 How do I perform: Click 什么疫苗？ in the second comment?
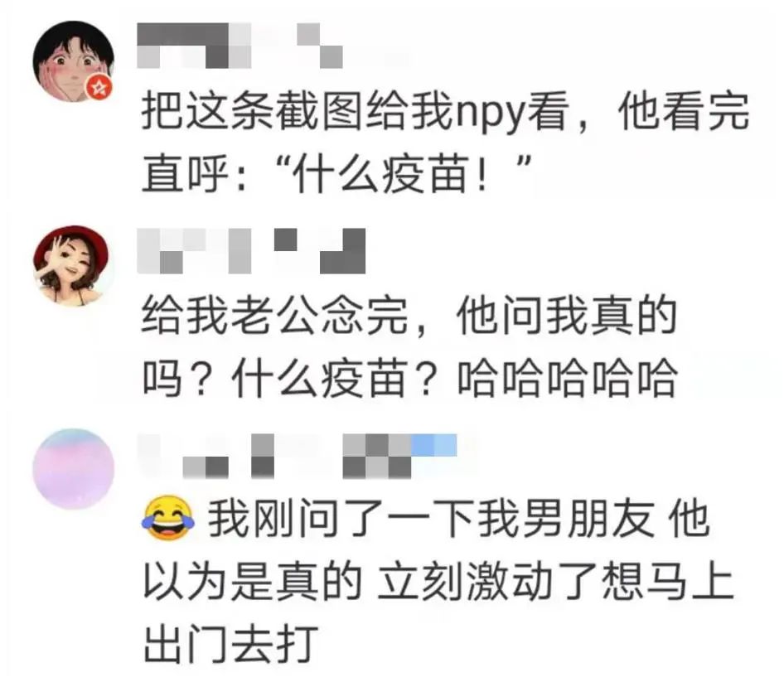coord(335,379)
